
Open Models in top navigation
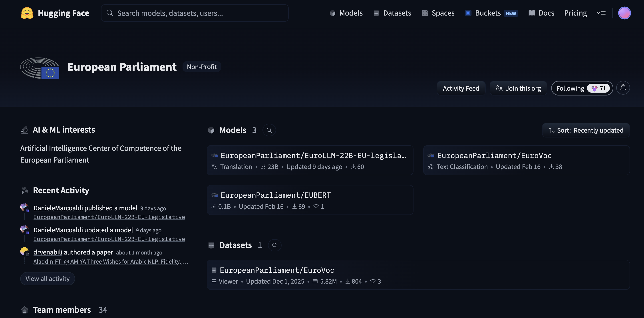[x=346, y=13]
